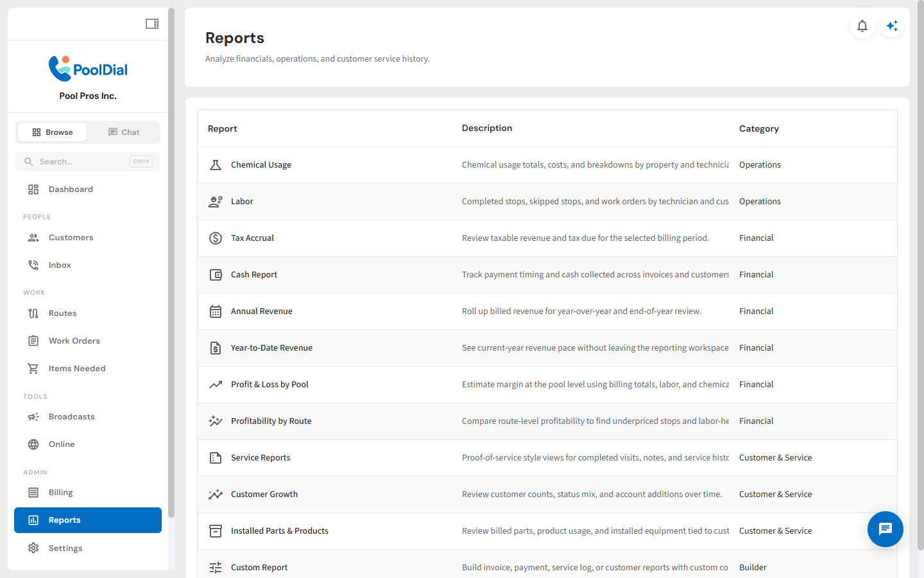924x578 pixels.
Task: Click the Profitability by Route icon
Action: click(216, 421)
